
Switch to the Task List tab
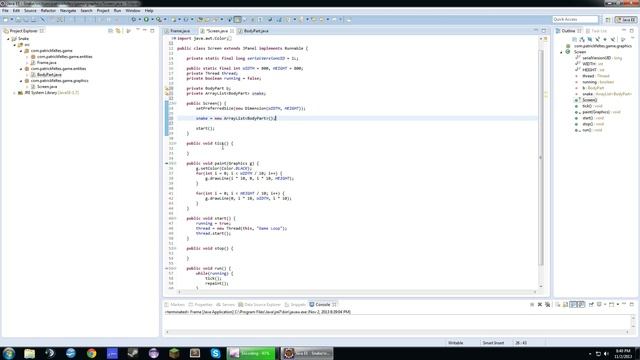click(598, 31)
